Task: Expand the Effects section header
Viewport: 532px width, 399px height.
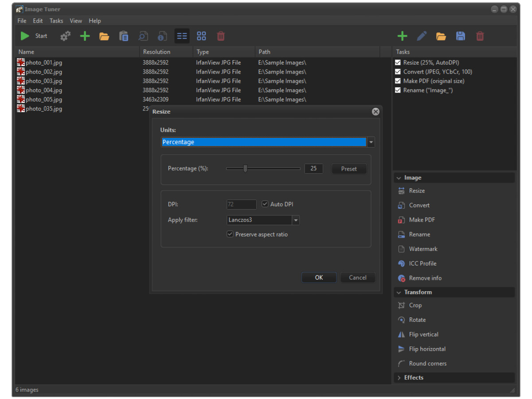Action: [x=454, y=378]
